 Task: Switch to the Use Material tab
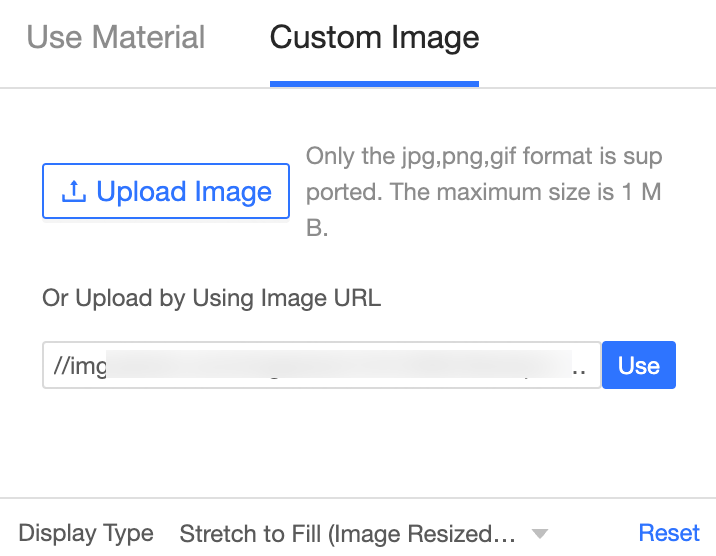[x=116, y=38]
